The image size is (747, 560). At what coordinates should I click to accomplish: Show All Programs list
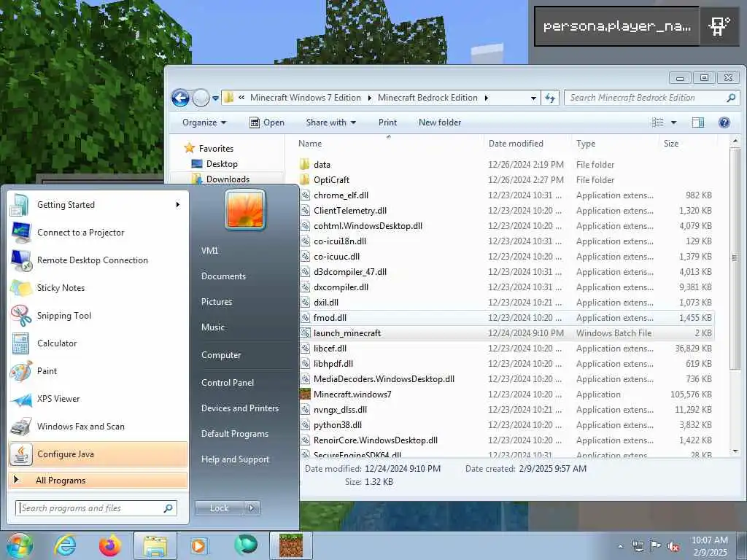(98, 481)
